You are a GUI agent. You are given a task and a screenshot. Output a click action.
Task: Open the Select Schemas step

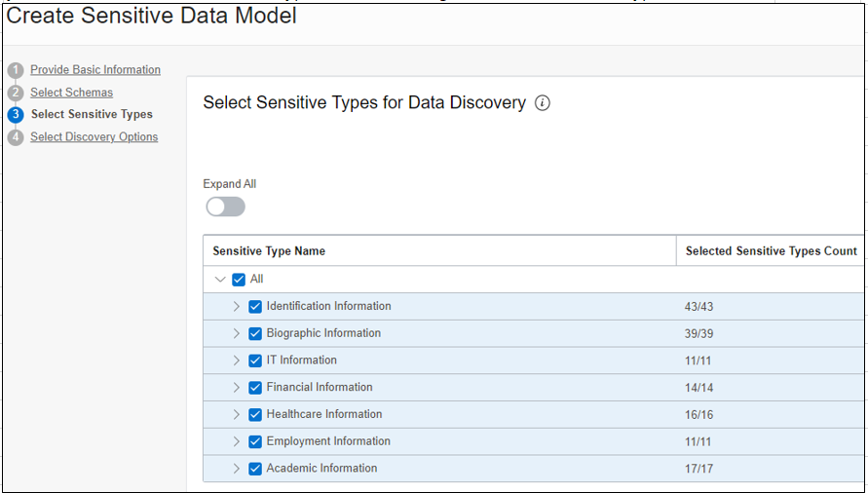(71, 93)
